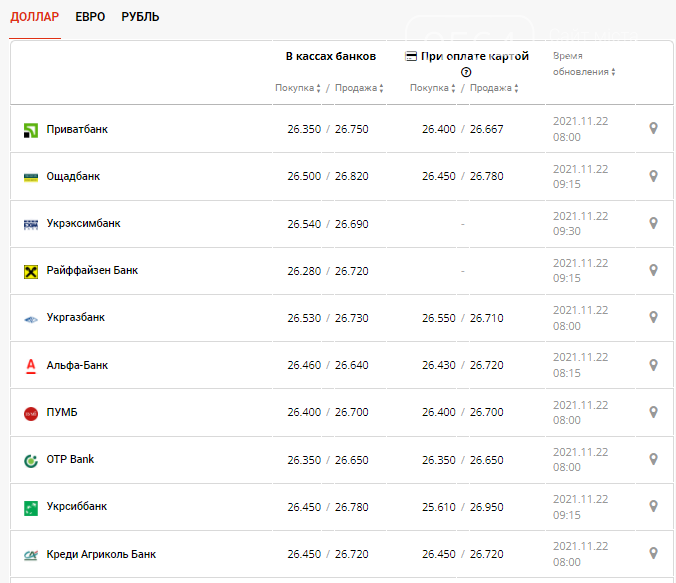The width and height of the screenshot is (676, 583).
Task: Open map location for Укрэксимбанк
Action: click(654, 223)
